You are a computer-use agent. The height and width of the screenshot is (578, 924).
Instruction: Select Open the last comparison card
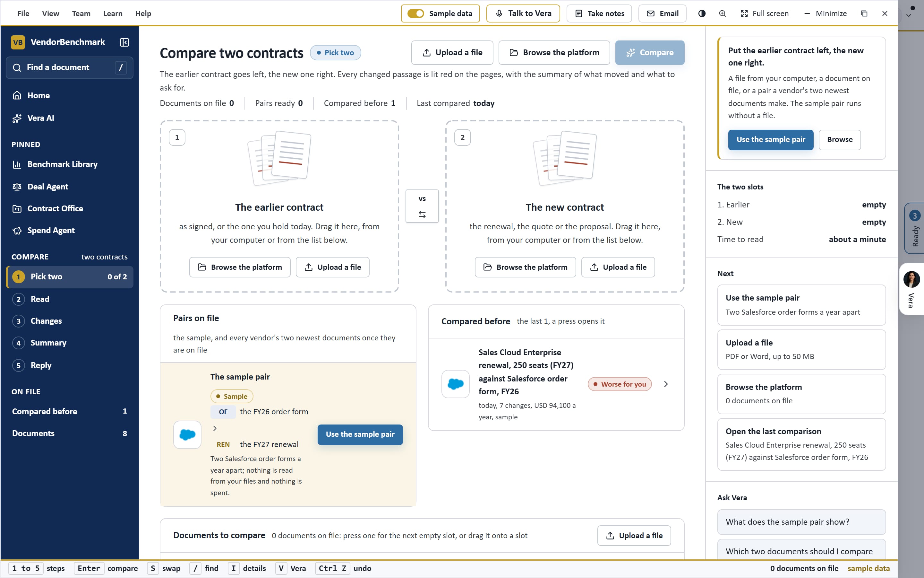pos(801,444)
